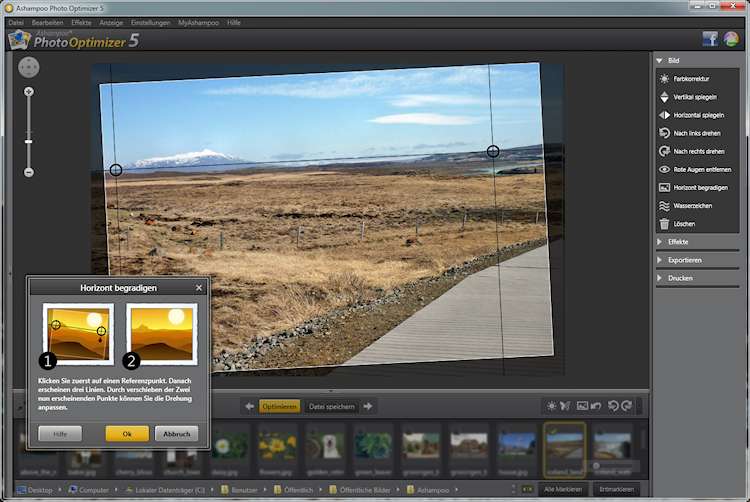
Task: Rotate image left with Nach links drehen
Action: coord(665,133)
